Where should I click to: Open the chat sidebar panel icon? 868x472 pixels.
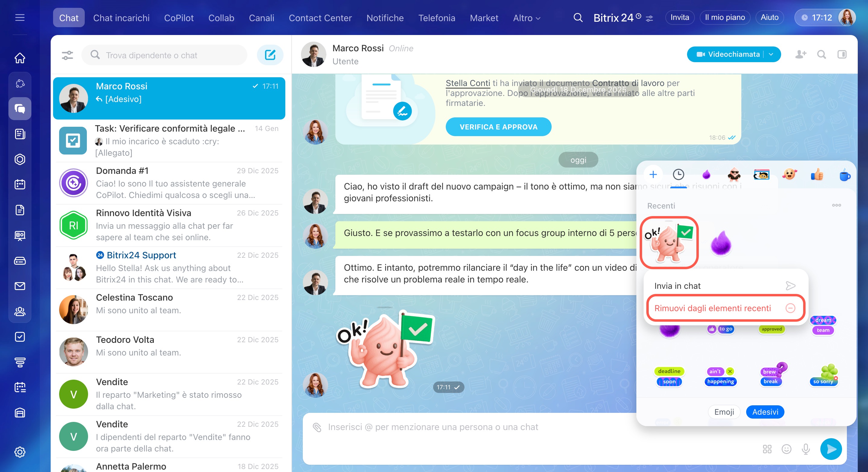842,54
